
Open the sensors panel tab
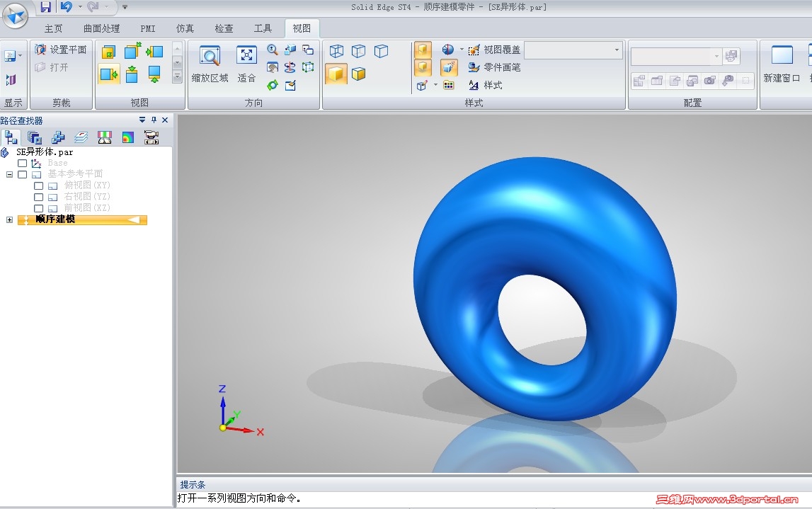coord(105,137)
